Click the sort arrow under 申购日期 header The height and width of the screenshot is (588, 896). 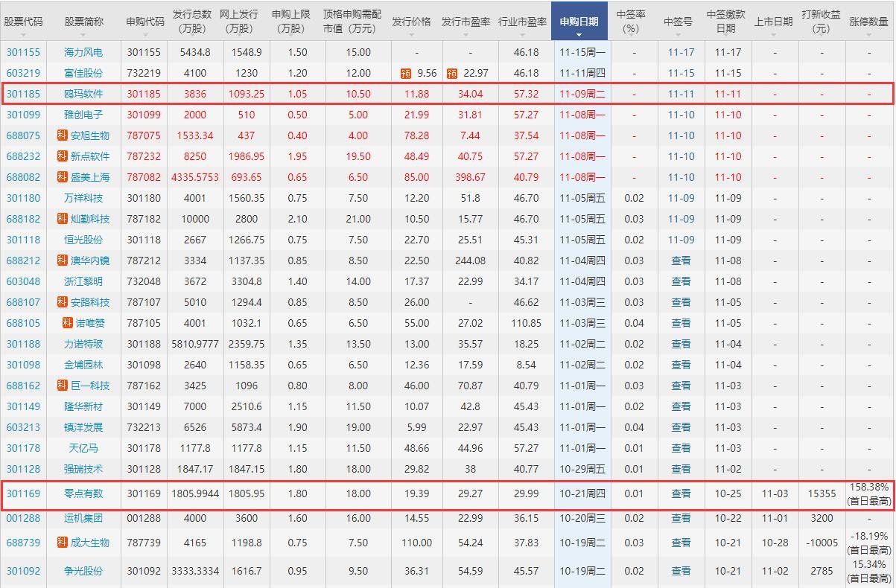click(579, 34)
